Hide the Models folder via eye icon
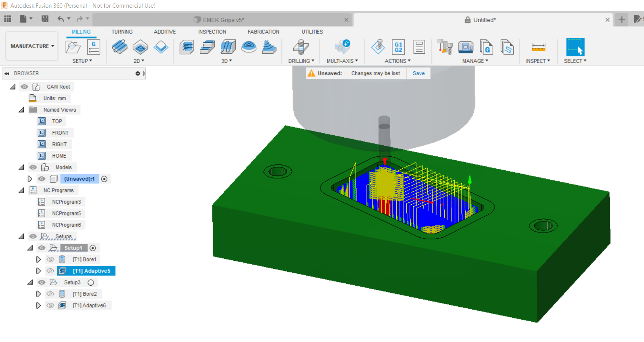The width and height of the screenshot is (644, 342). coord(33,168)
